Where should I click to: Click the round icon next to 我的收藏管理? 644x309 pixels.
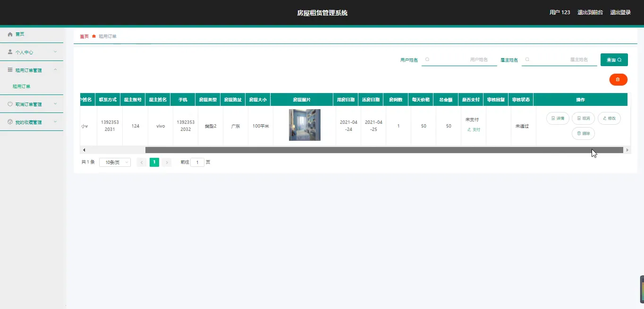tap(10, 122)
